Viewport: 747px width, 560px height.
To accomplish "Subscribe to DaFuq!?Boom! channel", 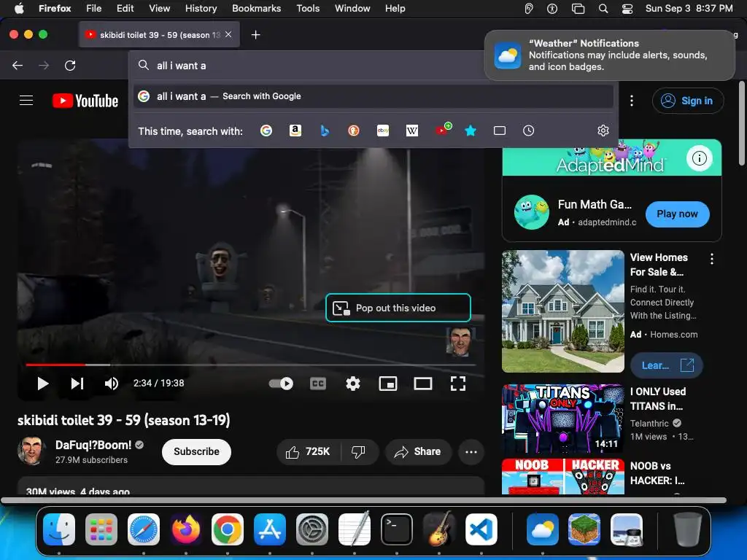I will pos(196,451).
